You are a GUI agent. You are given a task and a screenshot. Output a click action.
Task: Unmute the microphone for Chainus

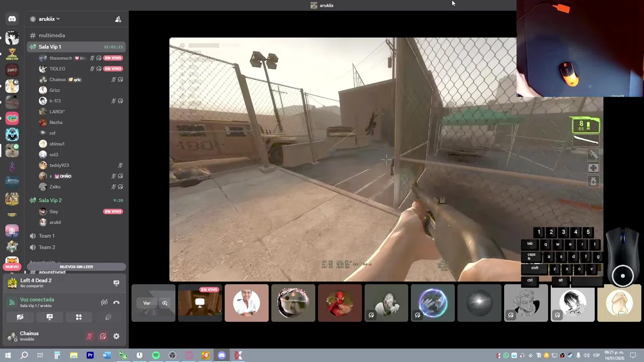point(90,336)
